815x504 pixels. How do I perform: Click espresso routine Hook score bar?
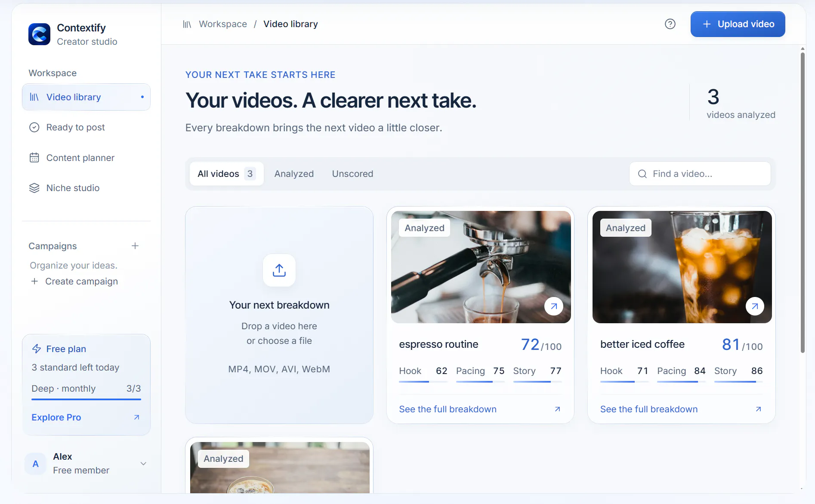pyautogui.click(x=423, y=382)
